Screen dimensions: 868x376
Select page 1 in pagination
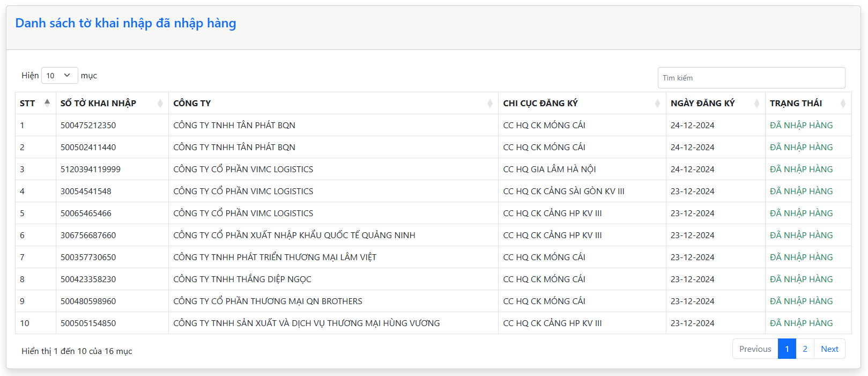[787, 349]
